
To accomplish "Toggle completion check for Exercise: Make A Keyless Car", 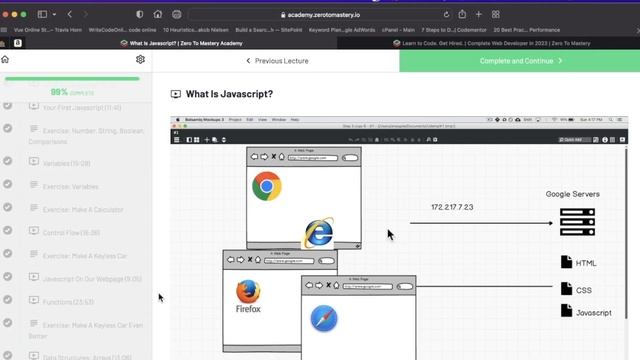I will click(7, 253).
